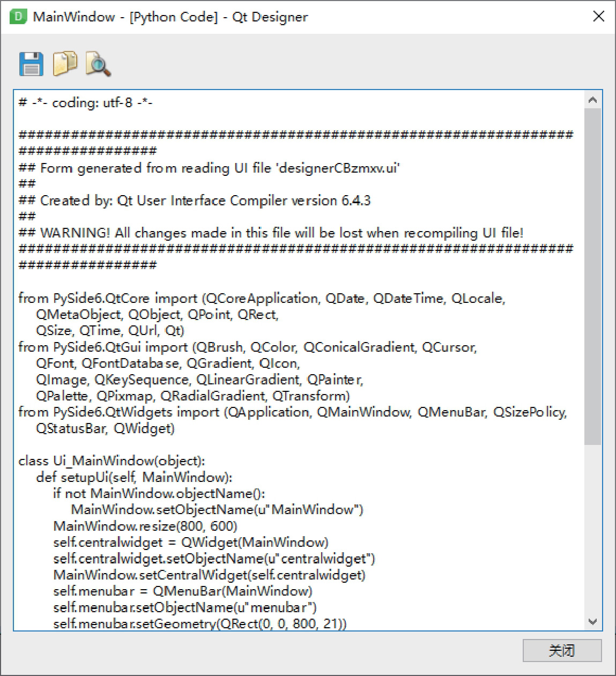Save the generated Python code with the floppy icon
616x676 pixels.
(x=31, y=64)
